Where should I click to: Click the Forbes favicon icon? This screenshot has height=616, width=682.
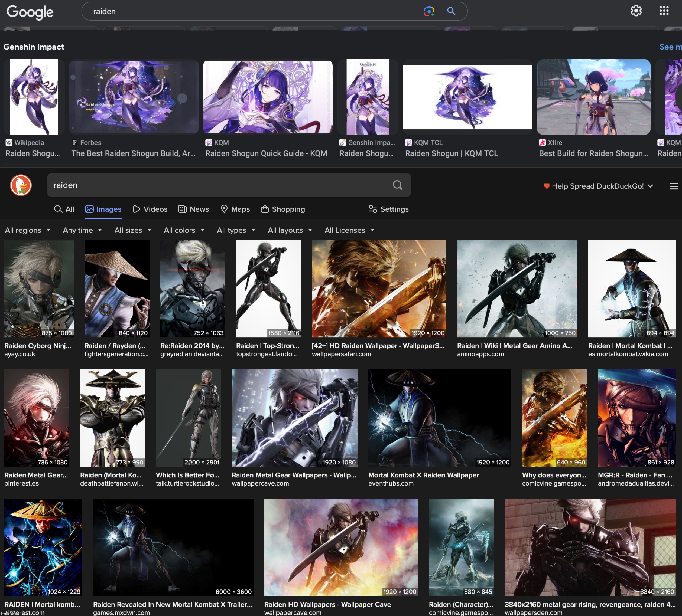[x=75, y=143]
